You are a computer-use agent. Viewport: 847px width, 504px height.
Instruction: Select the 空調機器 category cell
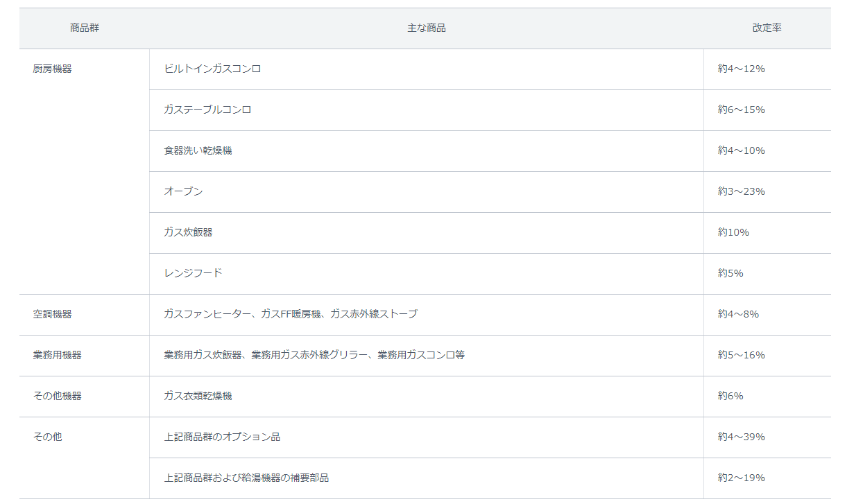pos(53,314)
